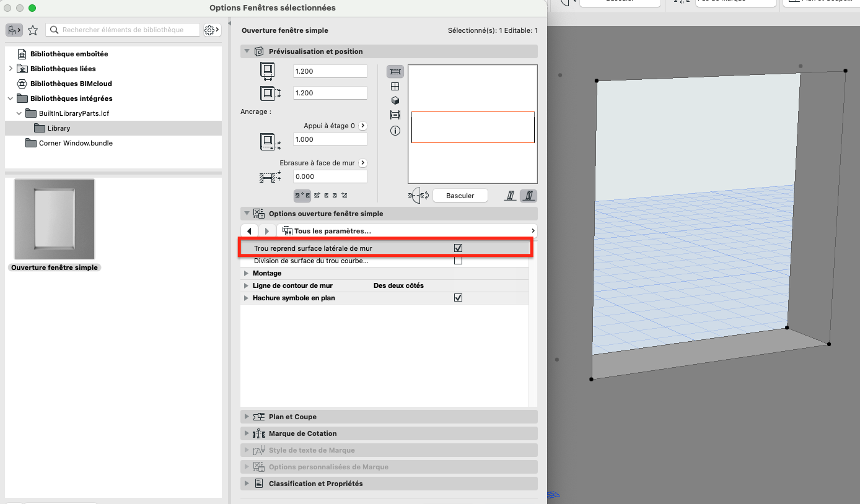Select the active wall opening direction icon
The image size is (860, 504).
click(529, 196)
